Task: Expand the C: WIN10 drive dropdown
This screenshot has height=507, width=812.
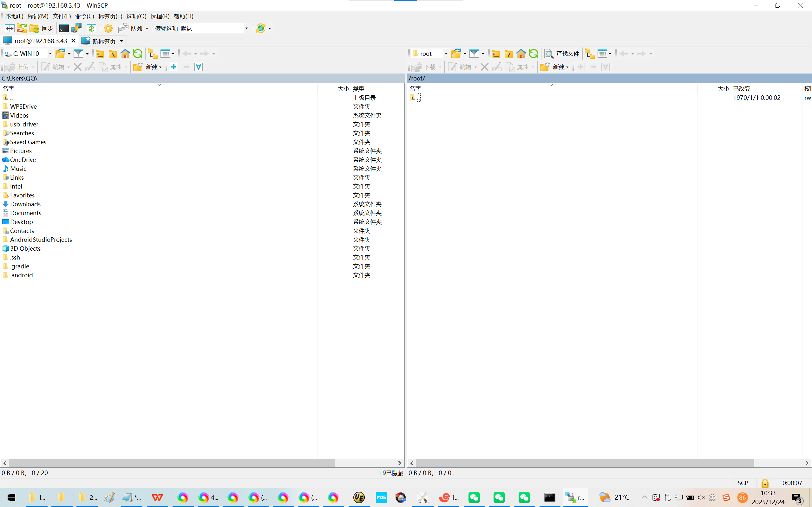Action: [50, 54]
